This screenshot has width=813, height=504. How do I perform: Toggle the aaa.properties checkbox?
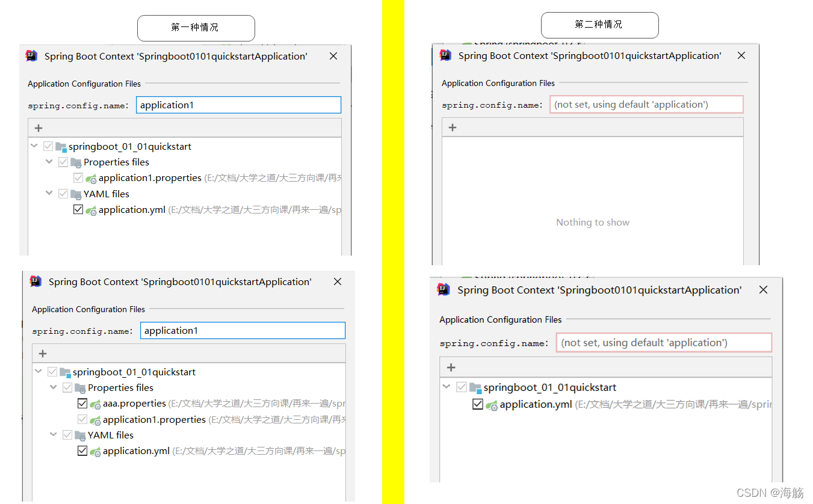coord(82,404)
